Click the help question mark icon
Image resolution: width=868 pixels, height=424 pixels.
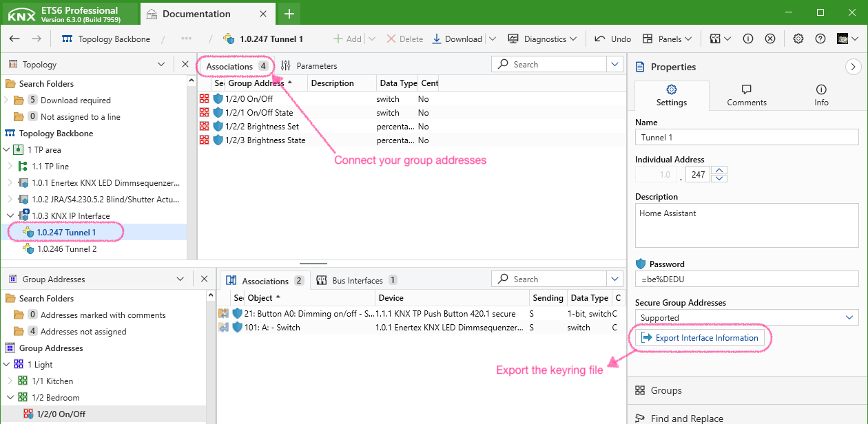pyautogui.click(x=820, y=39)
